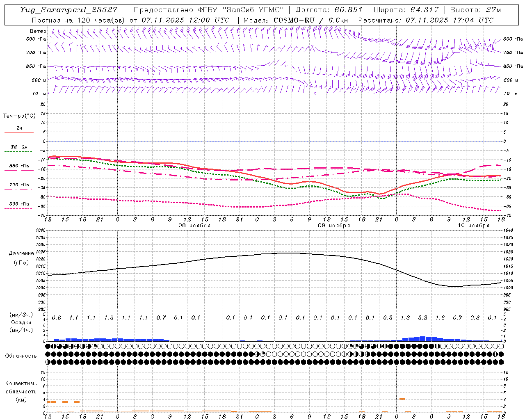This screenshot has height=420, width=525.
Task: Click the left 500 м wind level label
Action: [x=39, y=80]
